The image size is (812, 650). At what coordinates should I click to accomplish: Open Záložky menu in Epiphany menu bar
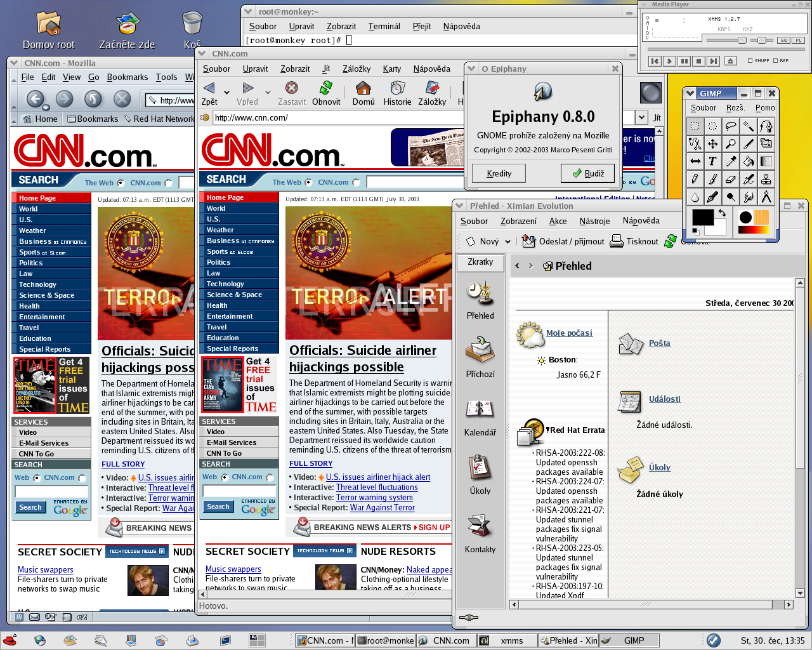(x=357, y=69)
